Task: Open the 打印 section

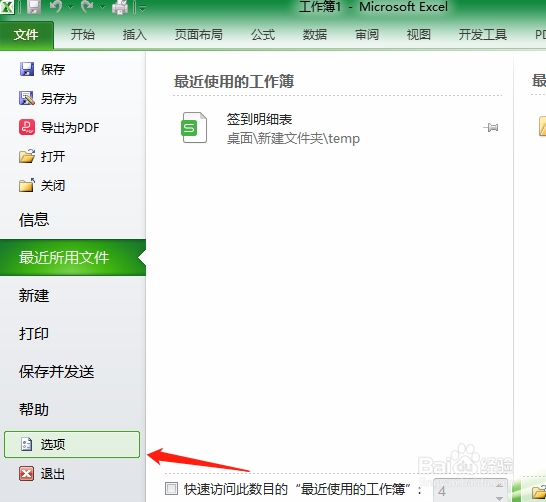Action: pos(34,334)
